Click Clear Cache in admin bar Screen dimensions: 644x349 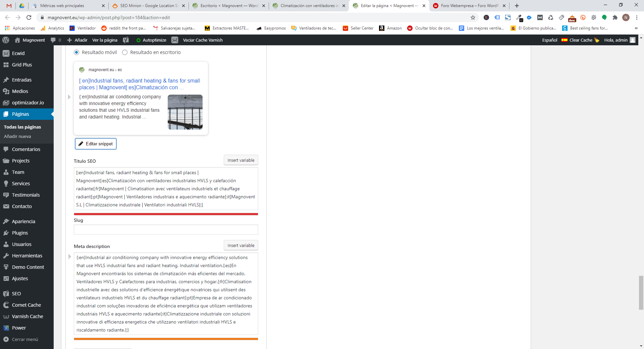[584, 40]
